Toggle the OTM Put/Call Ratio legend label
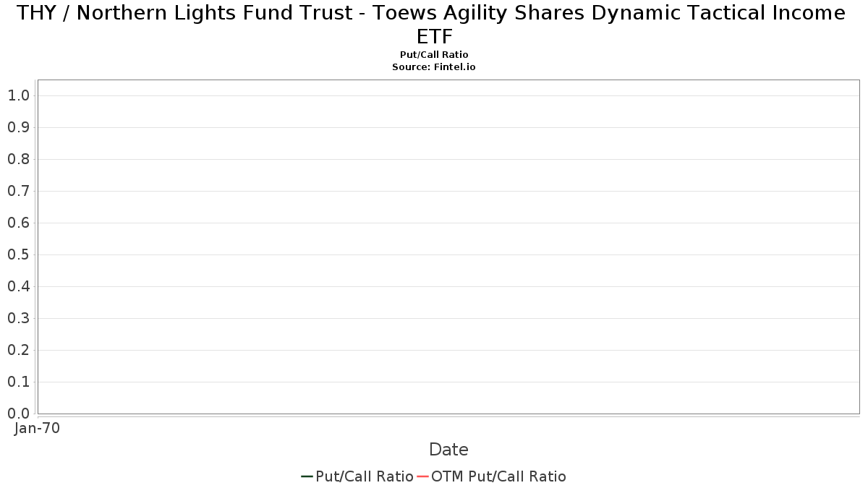 click(x=499, y=476)
